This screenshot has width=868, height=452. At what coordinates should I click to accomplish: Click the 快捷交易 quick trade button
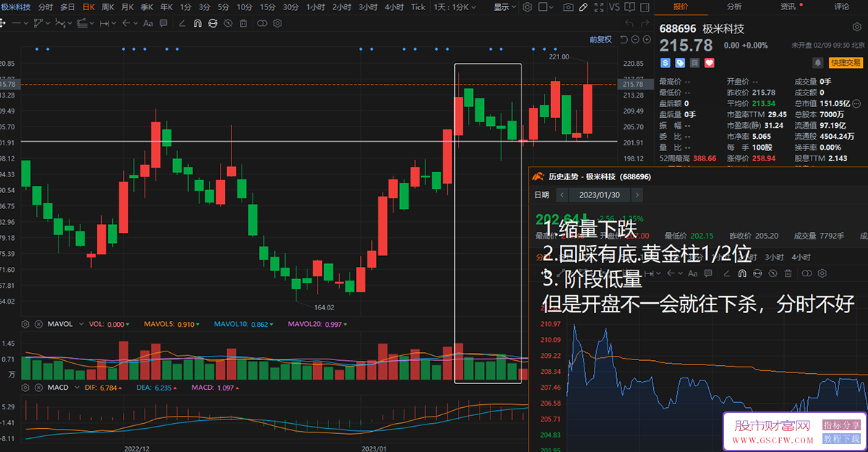point(846,63)
